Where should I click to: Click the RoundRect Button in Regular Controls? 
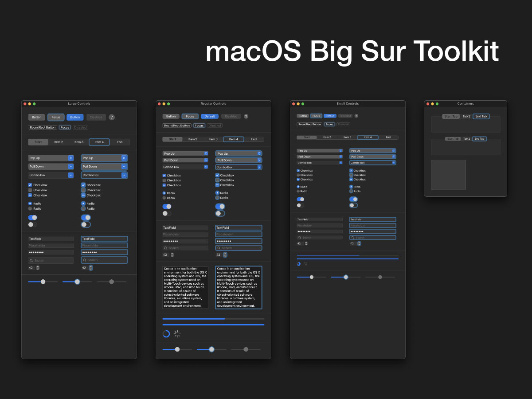[177, 125]
